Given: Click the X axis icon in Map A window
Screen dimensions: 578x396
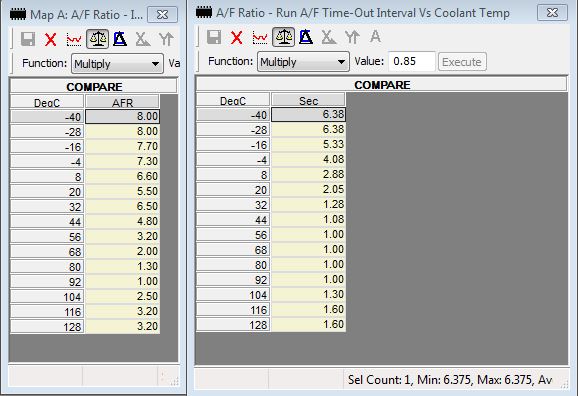Looking at the screenshot, I should [x=143, y=39].
